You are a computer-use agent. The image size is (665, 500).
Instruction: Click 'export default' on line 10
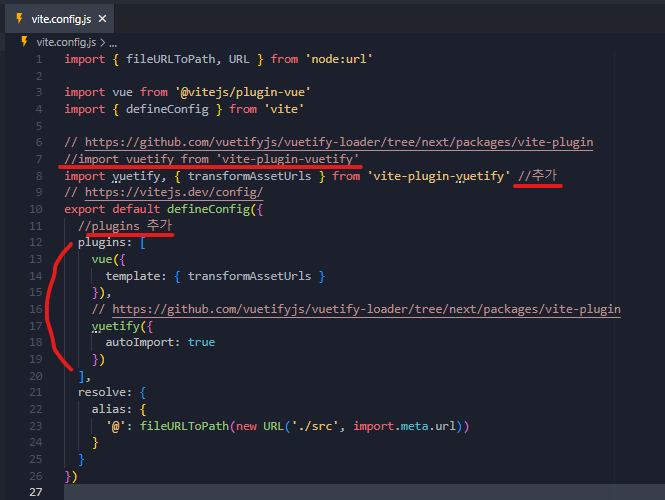112,209
